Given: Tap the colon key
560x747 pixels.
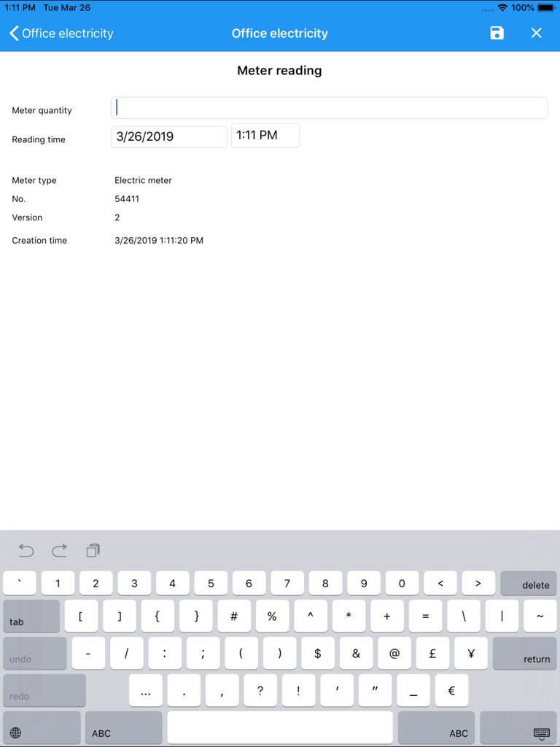Looking at the screenshot, I should (x=165, y=653).
